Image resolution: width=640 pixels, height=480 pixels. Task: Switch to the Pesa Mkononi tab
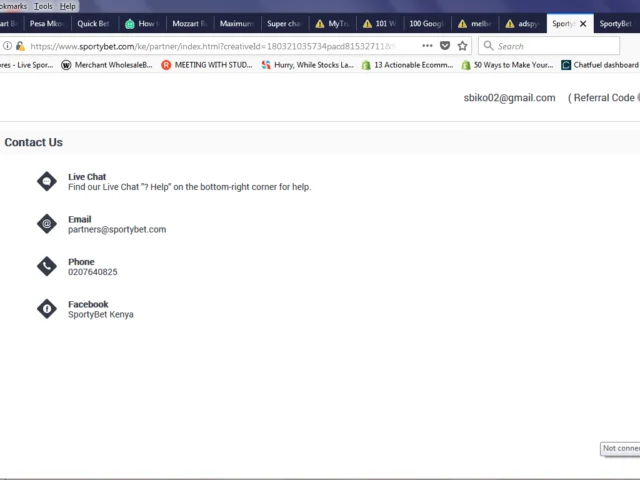coord(47,24)
